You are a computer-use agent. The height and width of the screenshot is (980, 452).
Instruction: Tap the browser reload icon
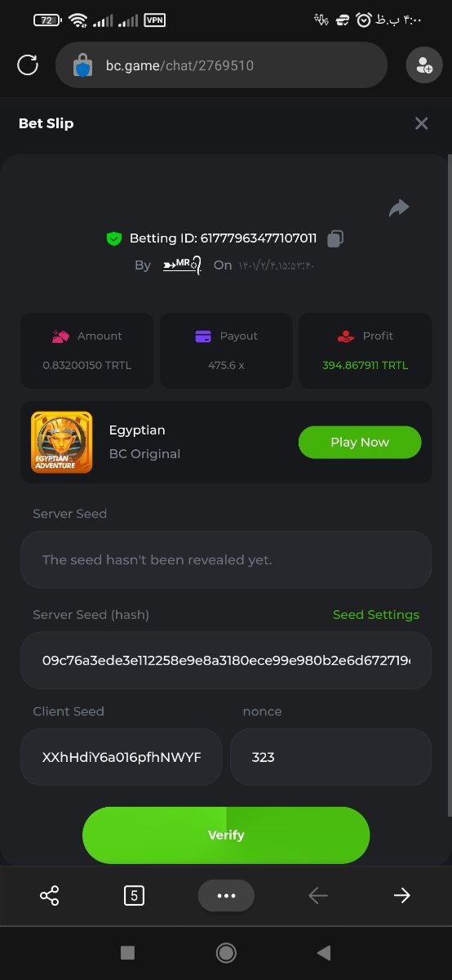28,65
